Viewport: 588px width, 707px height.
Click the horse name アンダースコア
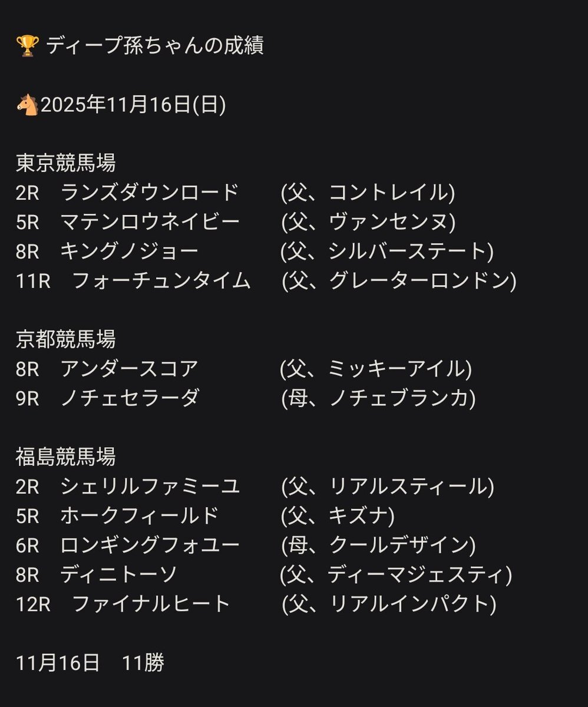pos(129,369)
